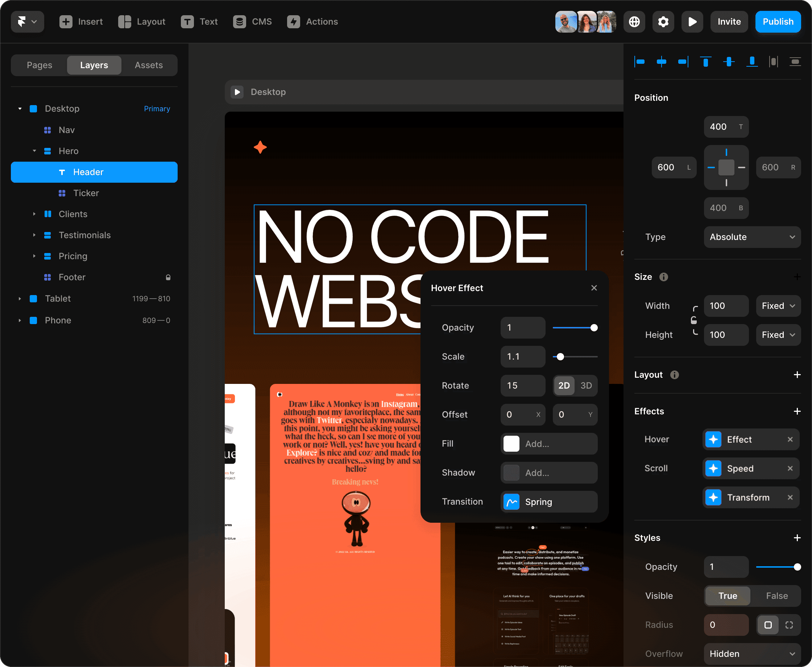Select the per-corner radius toggle
The height and width of the screenshot is (667, 812).
789,625
